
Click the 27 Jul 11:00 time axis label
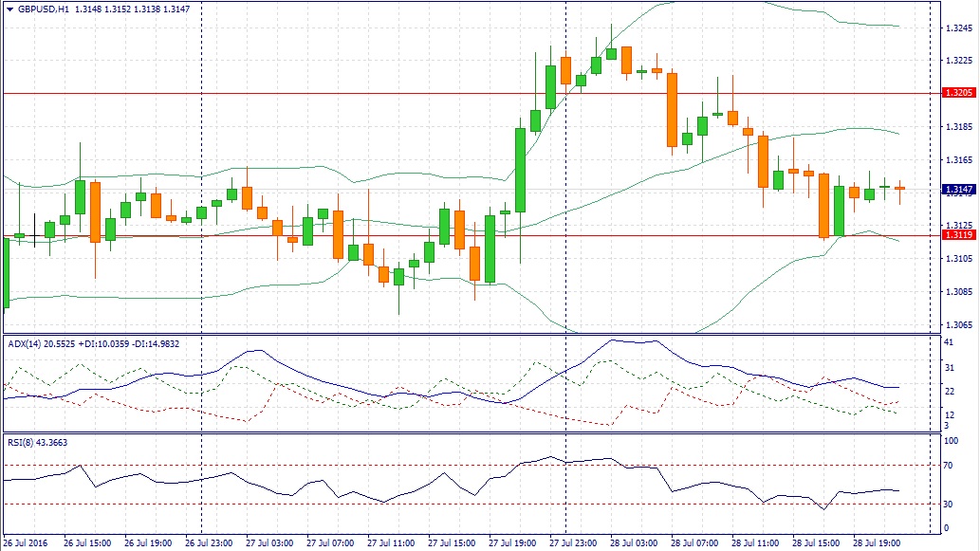tap(391, 542)
